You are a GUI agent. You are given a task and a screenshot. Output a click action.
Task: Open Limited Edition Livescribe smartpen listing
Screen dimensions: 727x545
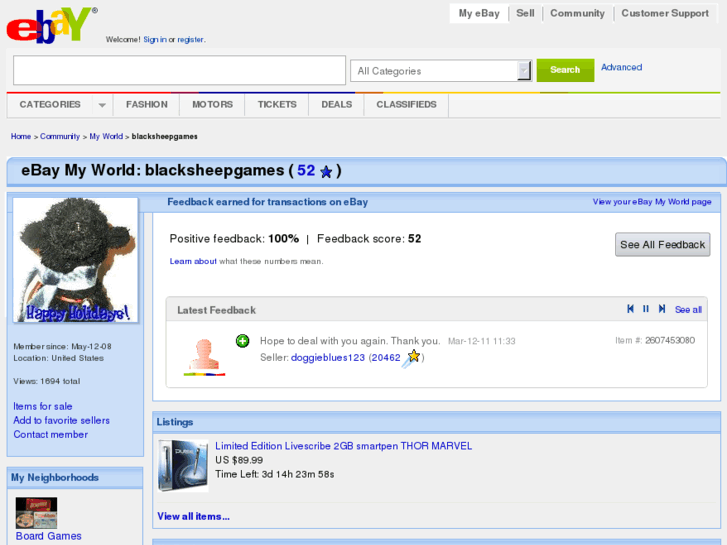tap(344, 446)
